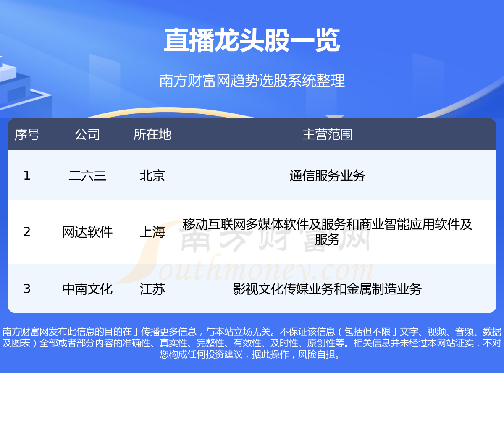Click the business scope 影视文化传媒业务和金属制造业务

coord(328,289)
